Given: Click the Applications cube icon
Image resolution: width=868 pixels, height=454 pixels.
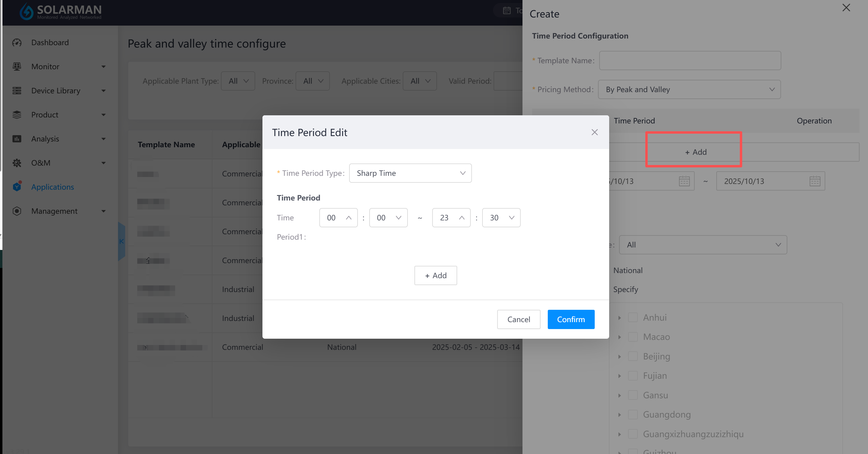Looking at the screenshot, I should tap(17, 187).
